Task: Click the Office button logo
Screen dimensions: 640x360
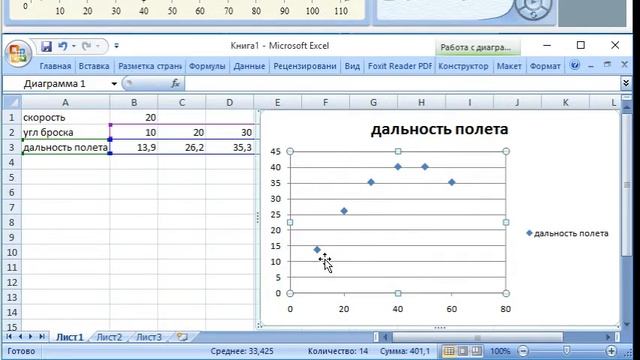Action: click(18, 53)
